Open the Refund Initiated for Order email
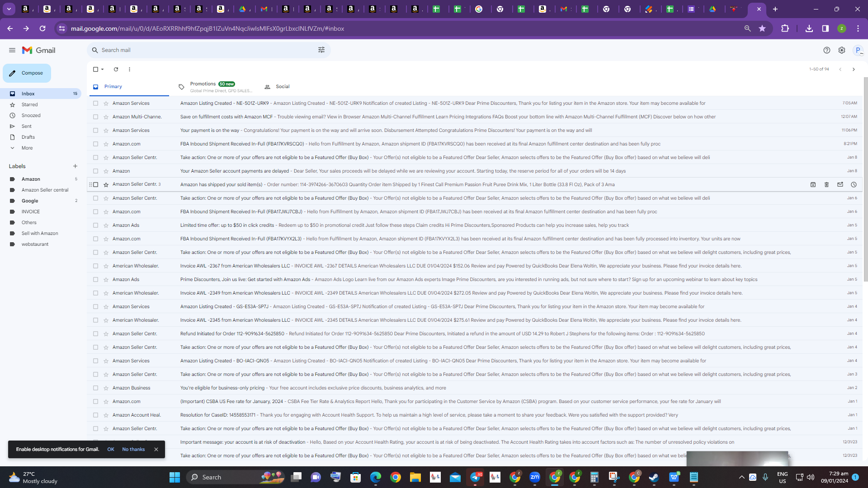This screenshot has height=488, width=868. [475, 334]
